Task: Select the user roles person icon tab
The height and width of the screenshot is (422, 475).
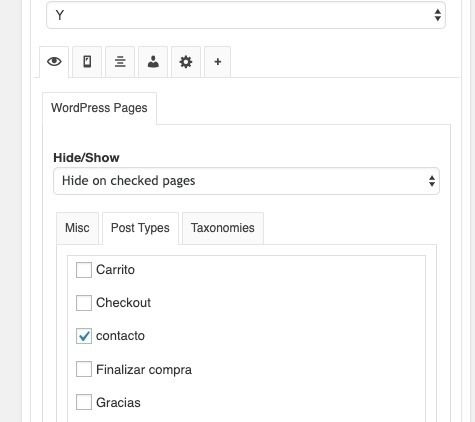Action: point(153,62)
